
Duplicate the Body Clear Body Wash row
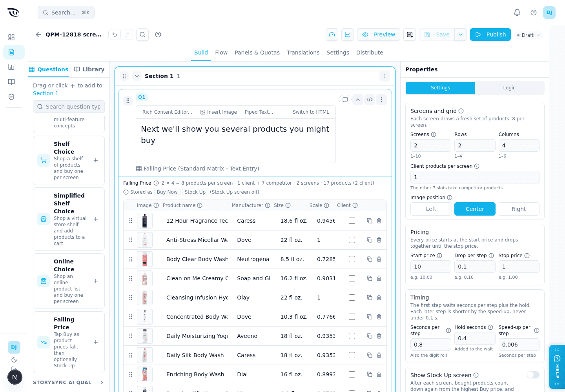pos(370,259)
